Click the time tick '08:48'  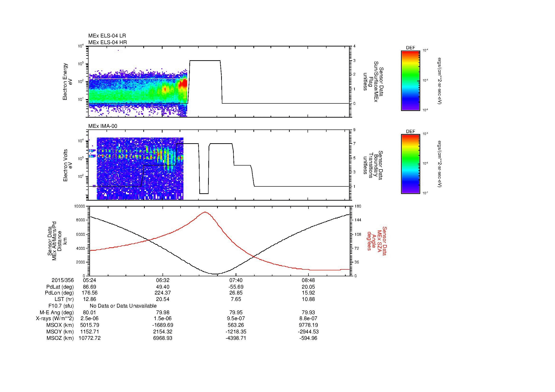[x=308, y=280]
